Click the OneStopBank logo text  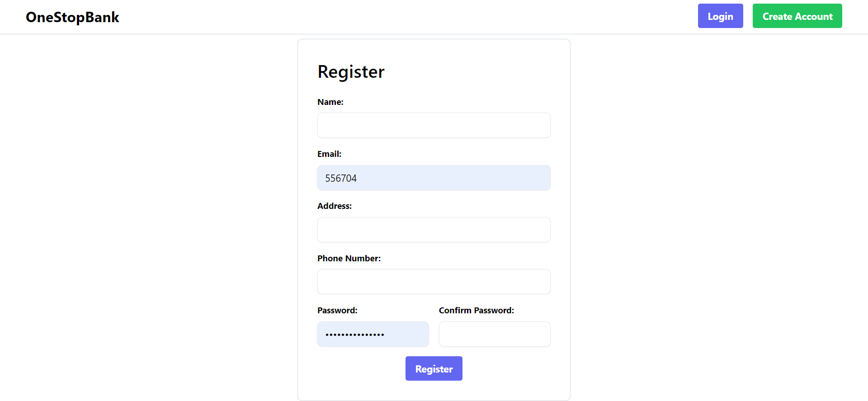pos(72,17)
